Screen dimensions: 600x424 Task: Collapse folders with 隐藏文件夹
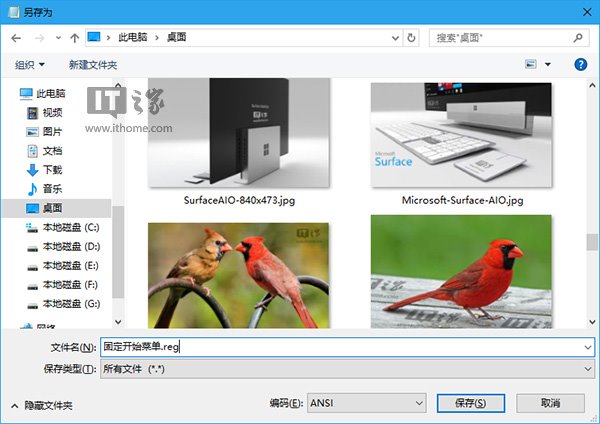coord(42,405)
